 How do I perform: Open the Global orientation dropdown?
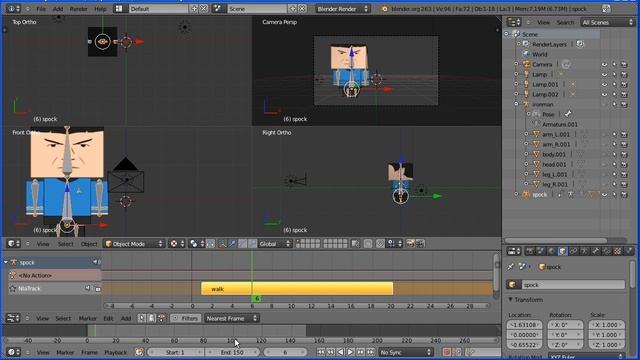click(x=275, y=244)
